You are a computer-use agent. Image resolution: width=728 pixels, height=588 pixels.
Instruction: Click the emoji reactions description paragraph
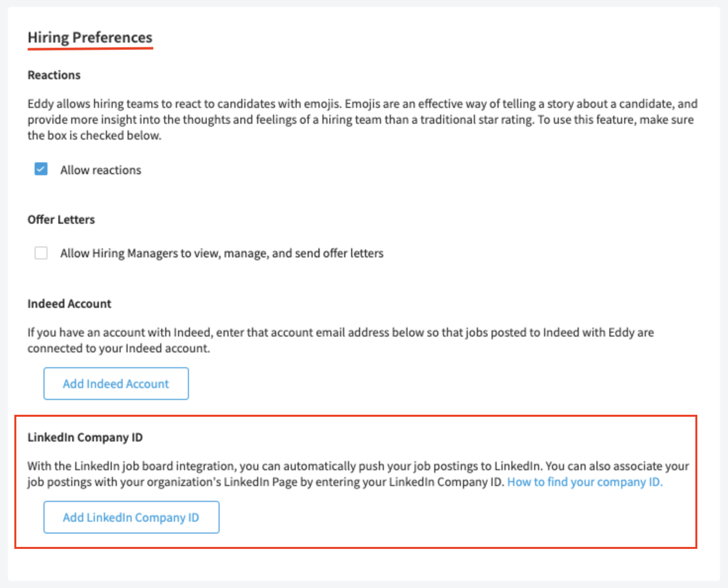click(363, 119)
